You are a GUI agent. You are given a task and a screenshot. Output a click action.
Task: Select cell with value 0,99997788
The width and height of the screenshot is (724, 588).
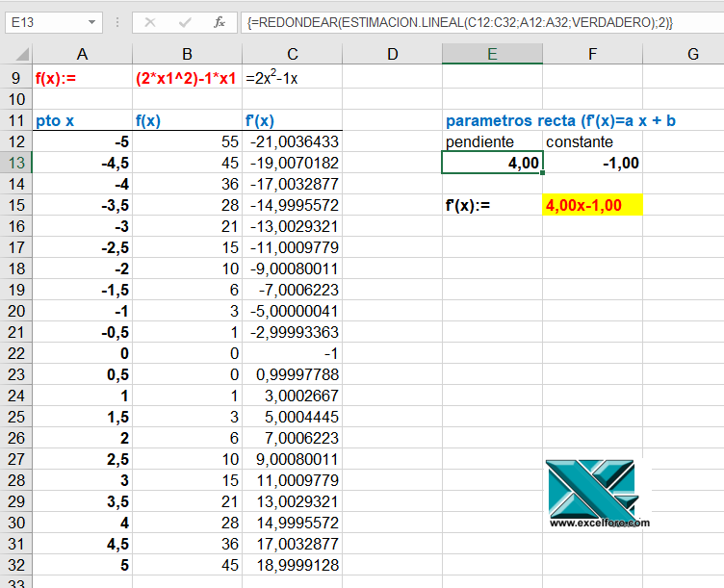[x=293, y=374]
